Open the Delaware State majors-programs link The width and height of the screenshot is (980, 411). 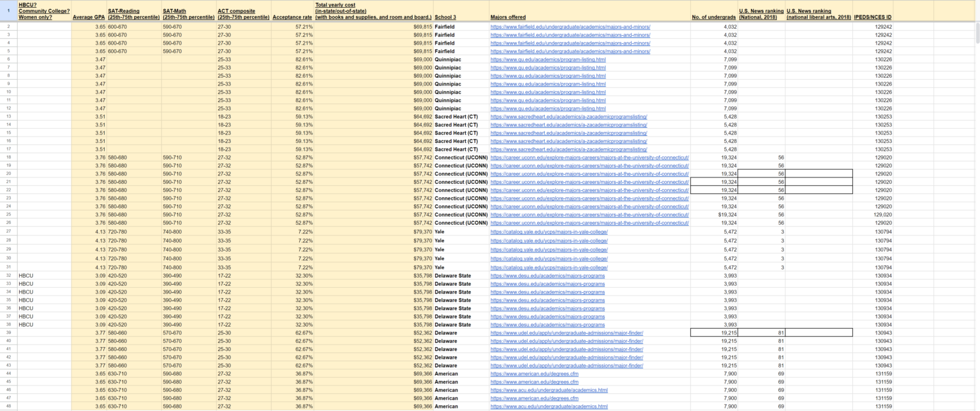[554, 276]
